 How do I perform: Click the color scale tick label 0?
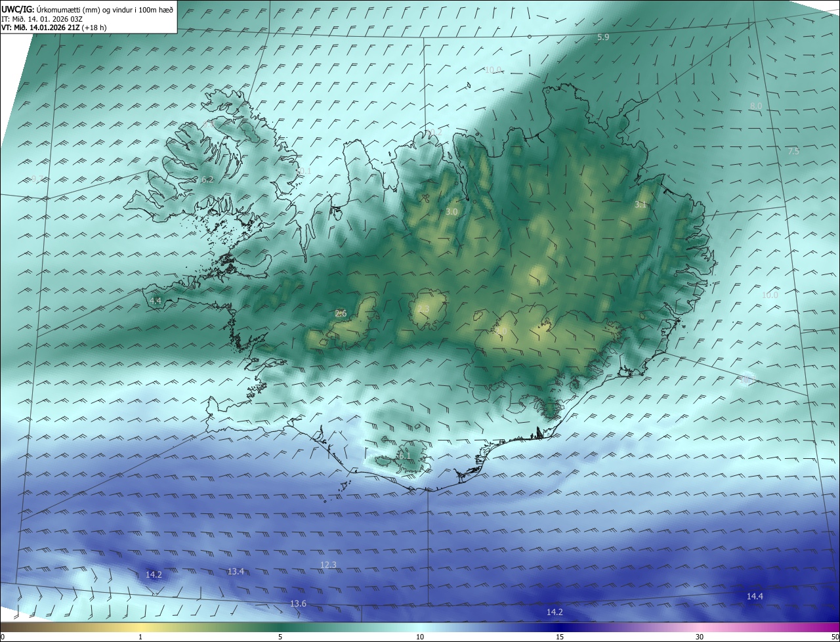pyautogui.click(x=3, y=637)
